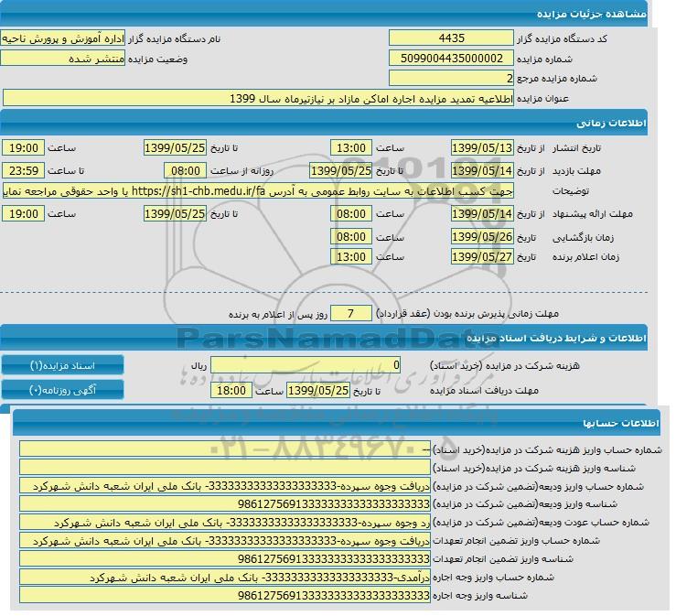Click the winner announcement time 13:00
The image size is (676, 616).
click(x=351, y=256)
